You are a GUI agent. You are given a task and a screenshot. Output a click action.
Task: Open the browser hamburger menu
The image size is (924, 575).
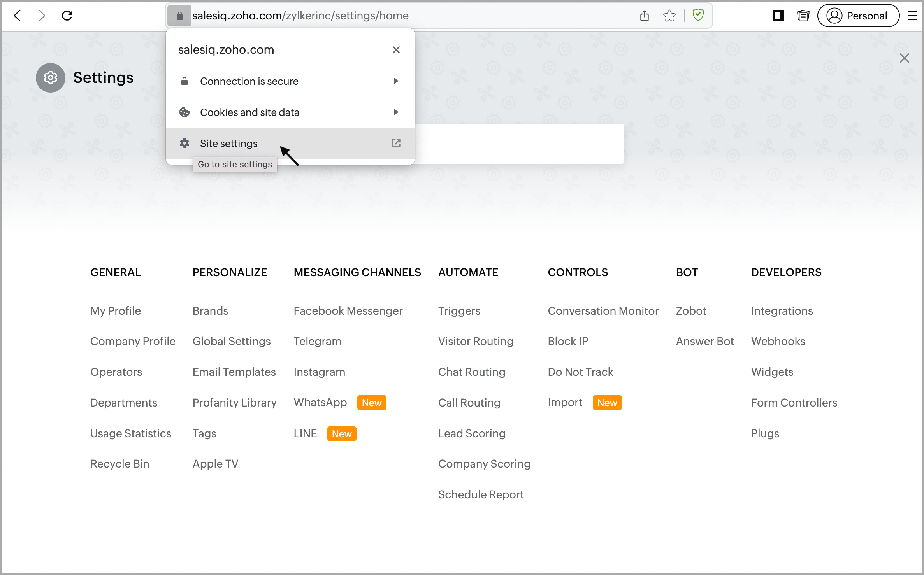point(912,16)
